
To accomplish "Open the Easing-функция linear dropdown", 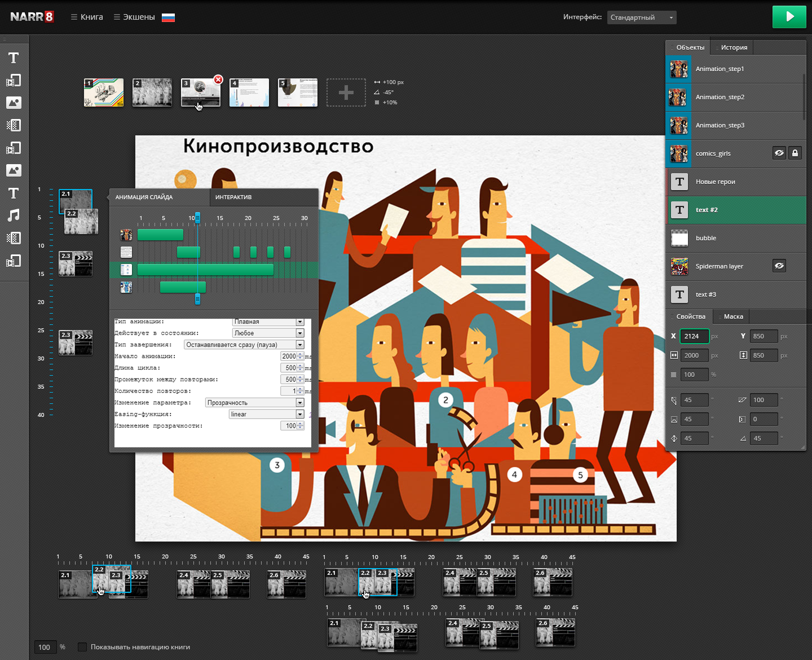I will pos(267,414).
